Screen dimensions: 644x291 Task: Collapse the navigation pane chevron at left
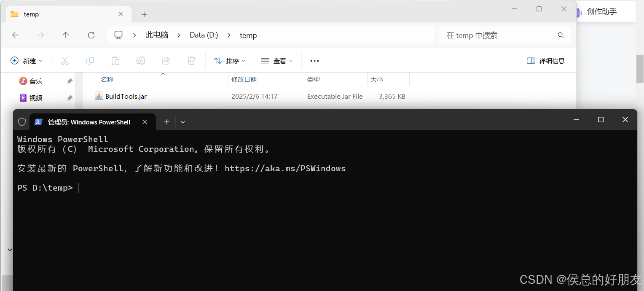click(x=10, y=250)
